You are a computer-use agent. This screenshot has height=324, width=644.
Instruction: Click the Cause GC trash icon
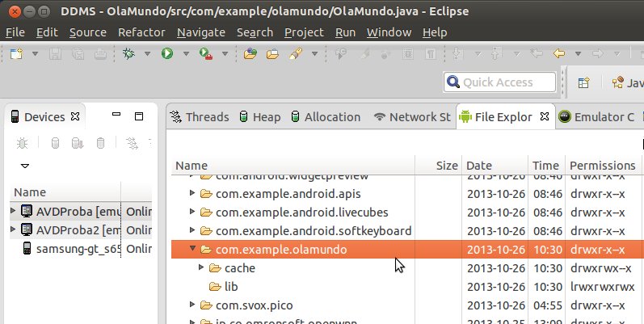tap(100, 143)
